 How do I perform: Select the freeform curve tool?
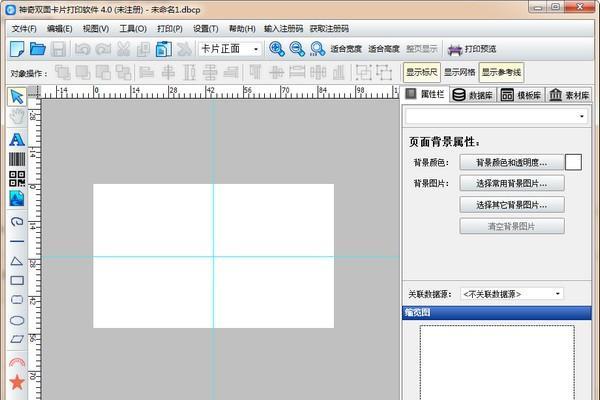coord(17,222)
